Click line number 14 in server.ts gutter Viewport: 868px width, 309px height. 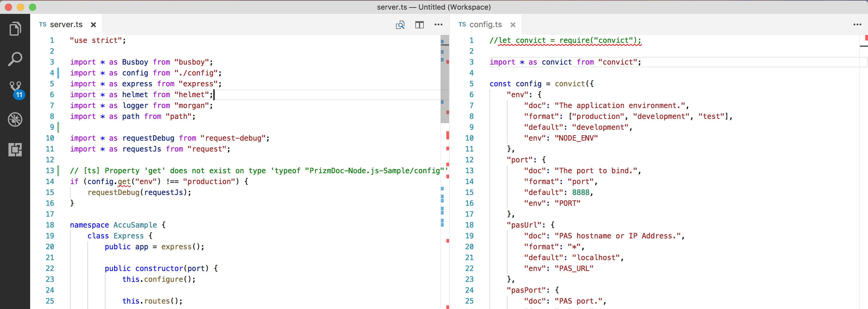click(50, 181)
